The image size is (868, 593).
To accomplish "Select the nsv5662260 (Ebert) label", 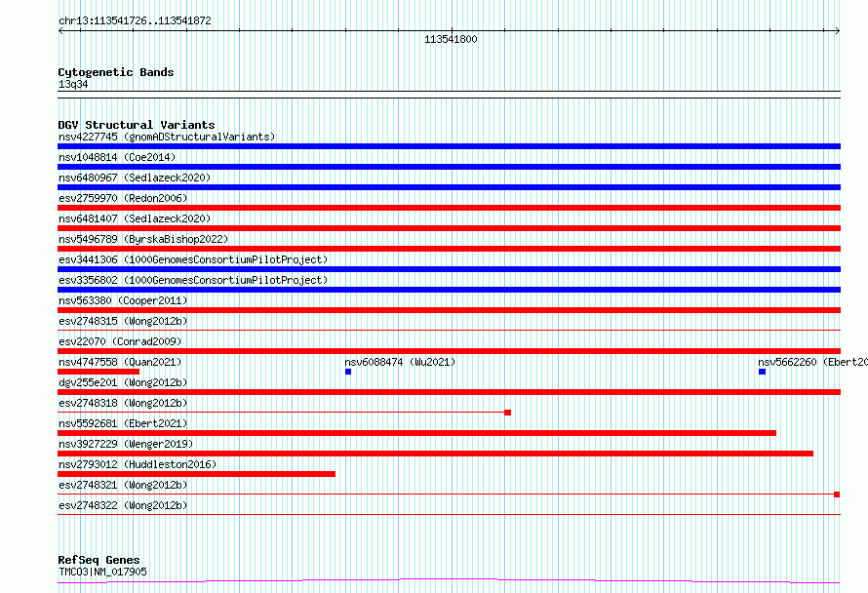I will click(x=812, y=362).
